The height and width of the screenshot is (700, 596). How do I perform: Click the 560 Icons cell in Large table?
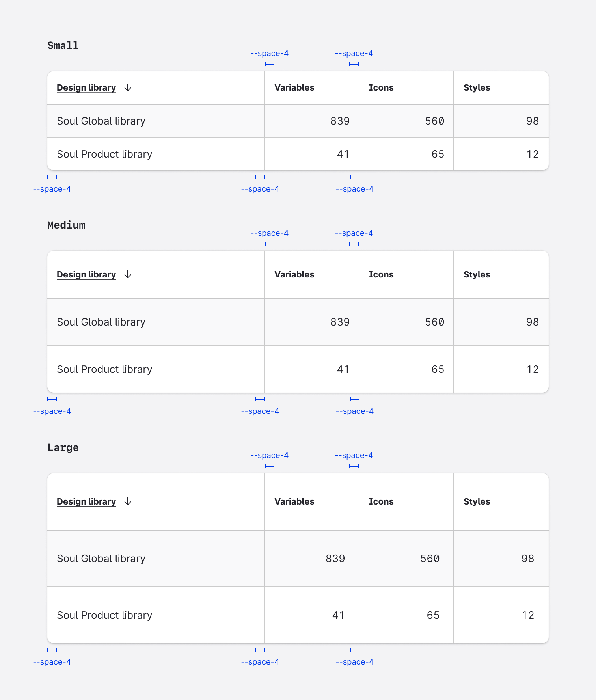[430, 559]
